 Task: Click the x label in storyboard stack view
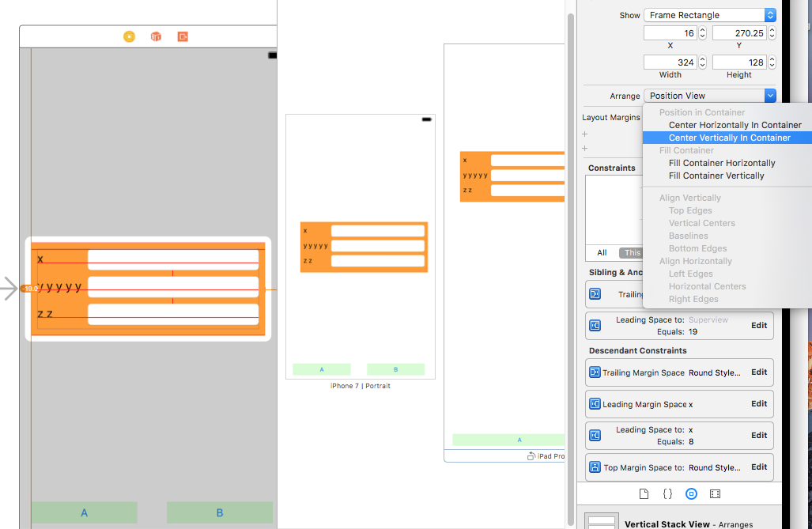(40, 259)
